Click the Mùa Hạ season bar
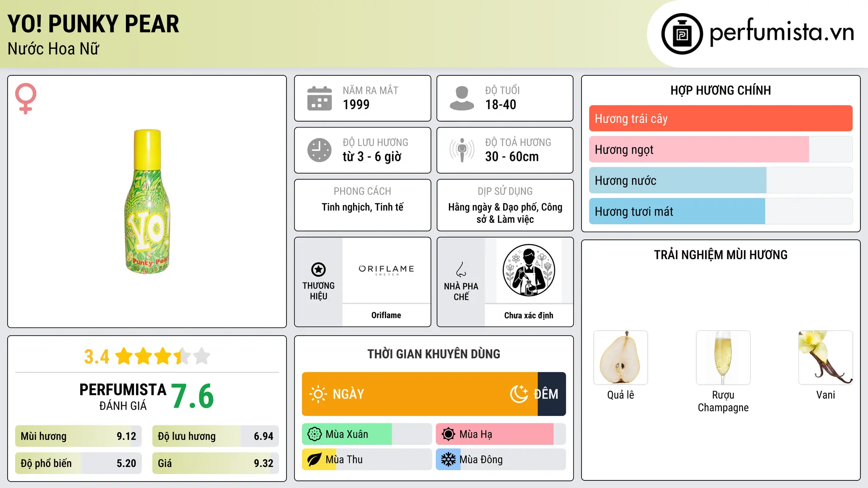 pos(501,434)
